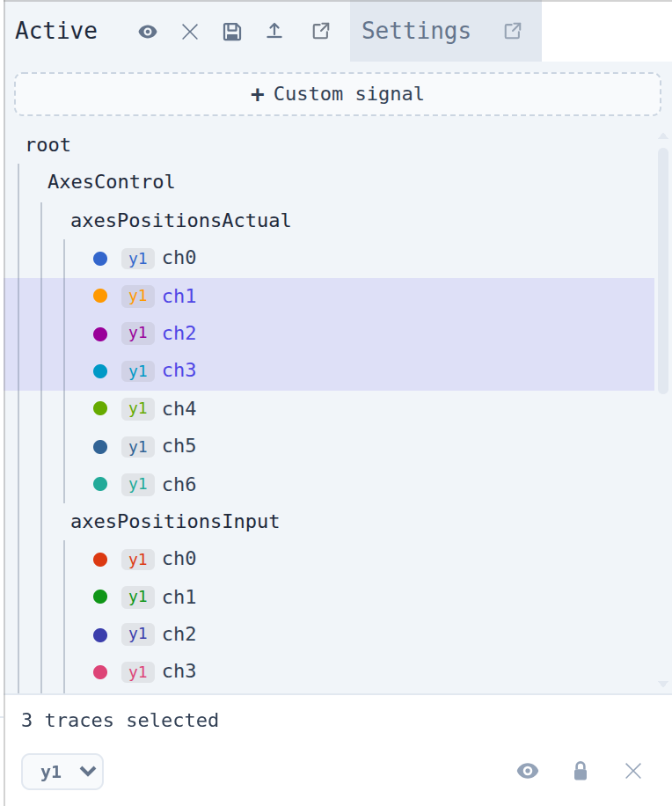672x806 pixels.
Task: Click orange color dot of ch1
Action: coord(100,296)
